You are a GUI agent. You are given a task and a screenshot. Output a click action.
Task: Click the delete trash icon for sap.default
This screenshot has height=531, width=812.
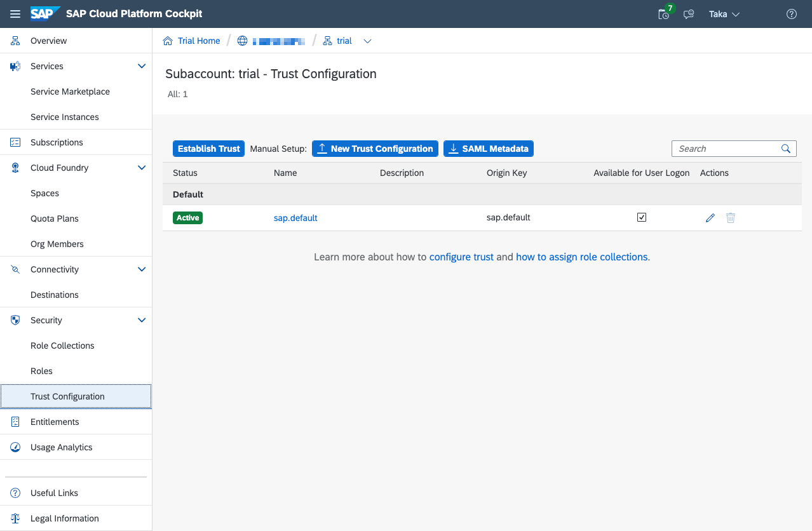731,218
